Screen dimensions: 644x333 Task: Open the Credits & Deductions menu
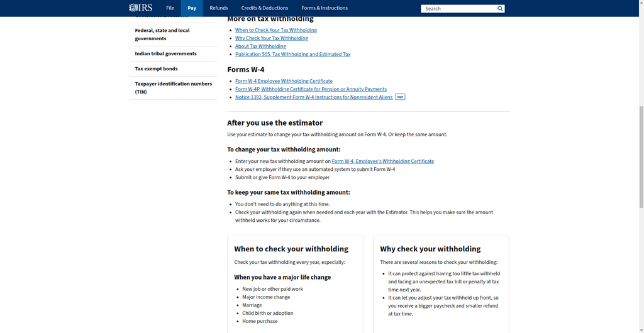[x=265, y=8]
